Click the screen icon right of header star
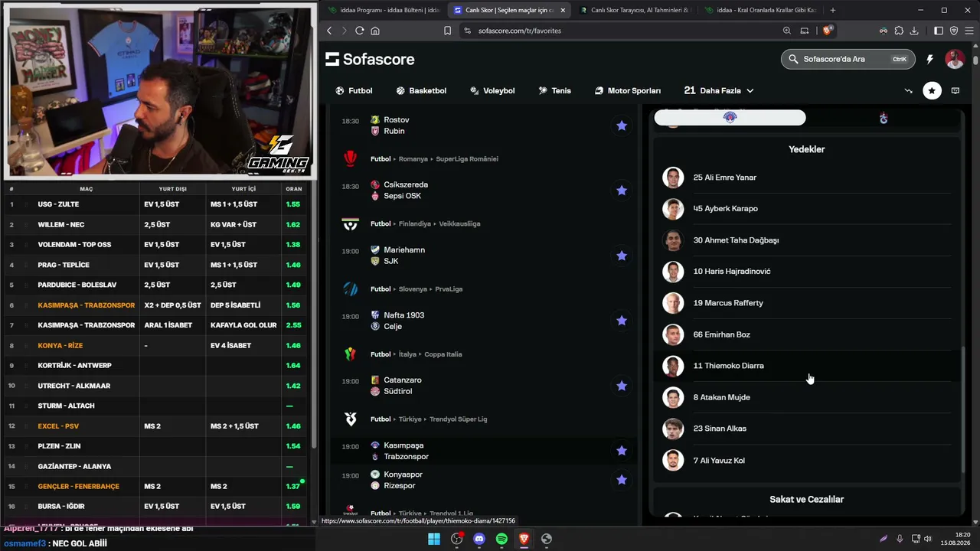Viewport: 980px width, 551px height. point(955,90)
